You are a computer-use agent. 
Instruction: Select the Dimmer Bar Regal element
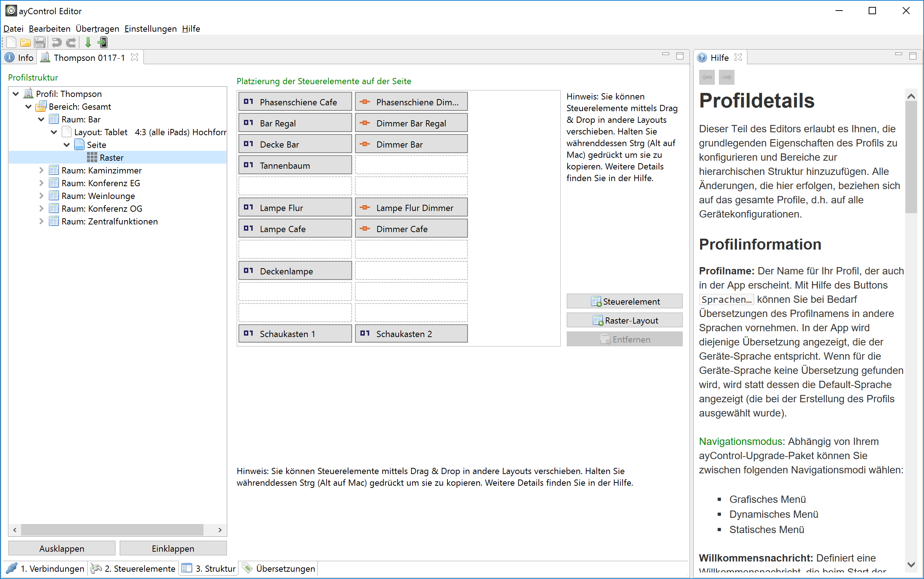click(x=411, y=123)
